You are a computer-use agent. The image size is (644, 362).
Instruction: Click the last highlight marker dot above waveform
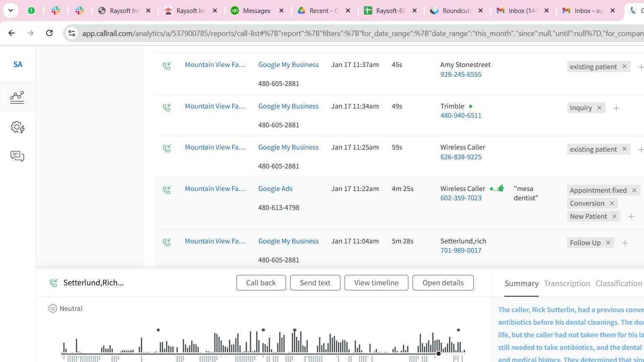tap(458, 330)
